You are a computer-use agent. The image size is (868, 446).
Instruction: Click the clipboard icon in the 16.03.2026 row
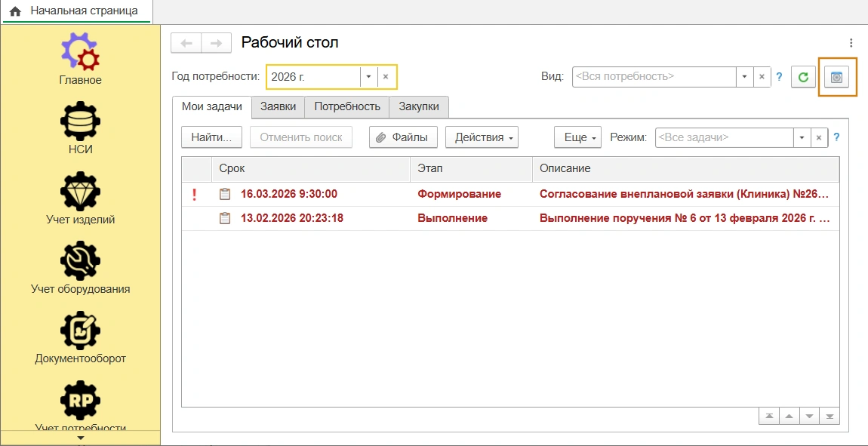coord(225,194)
